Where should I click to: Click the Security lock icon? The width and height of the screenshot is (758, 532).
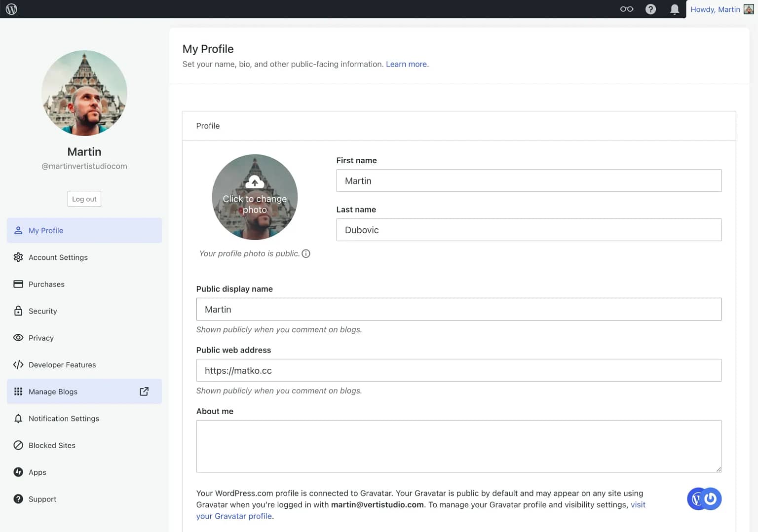click(x=18, y=311)
